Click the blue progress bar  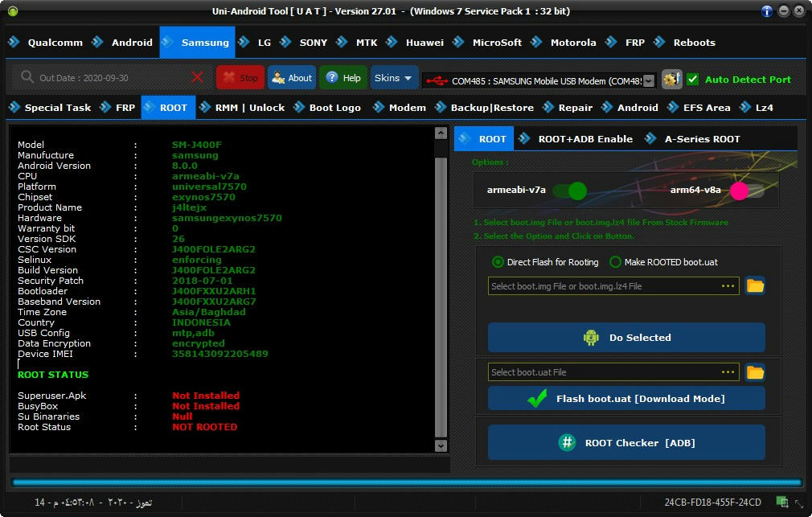tap(407, 482)
